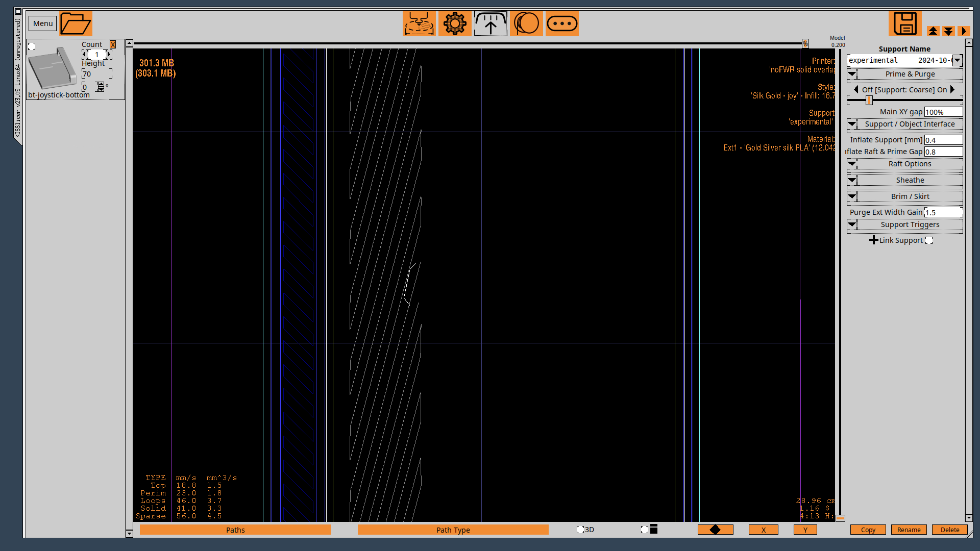The image size is (980, 551).
Task: Click model list scrollbar down arrow
Action: (129, 533)
